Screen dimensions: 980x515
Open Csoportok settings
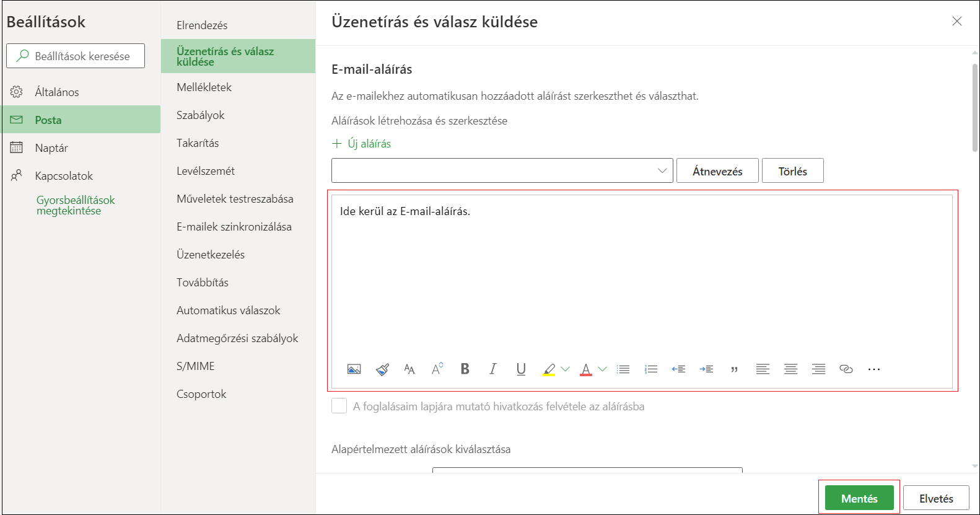(201, 394)
